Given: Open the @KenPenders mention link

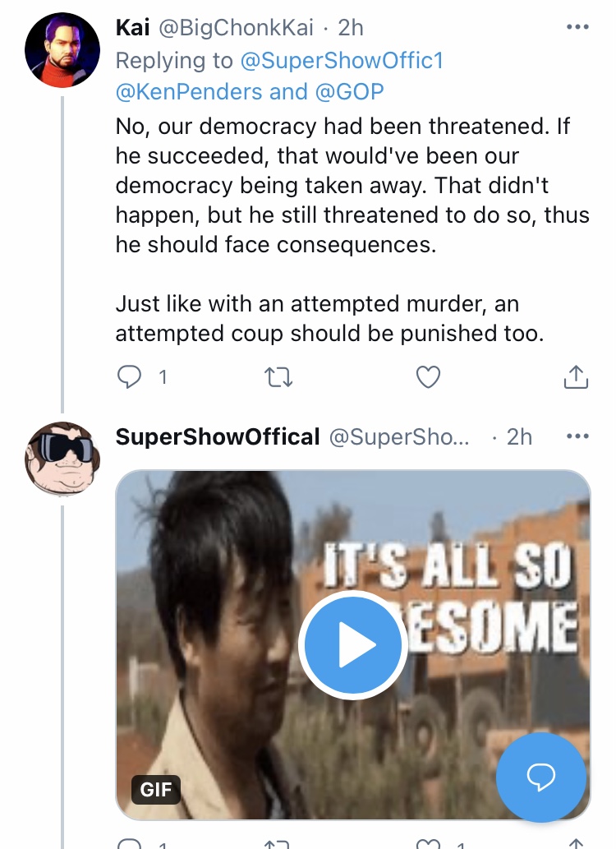Looking at the screenshot, I should pyautogui.click(x=189, y=91).
